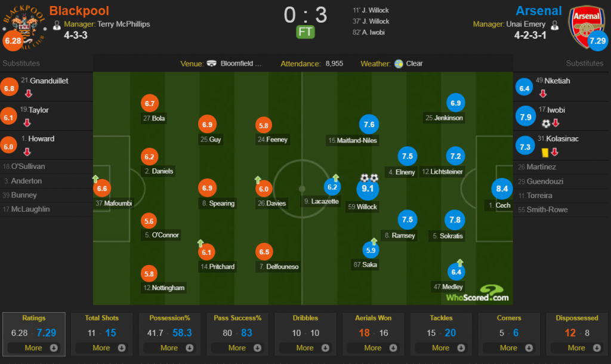This screenshot has height=364, width=611.
Task: Click the weather icon beside Clear
Action: click(399, 63)
